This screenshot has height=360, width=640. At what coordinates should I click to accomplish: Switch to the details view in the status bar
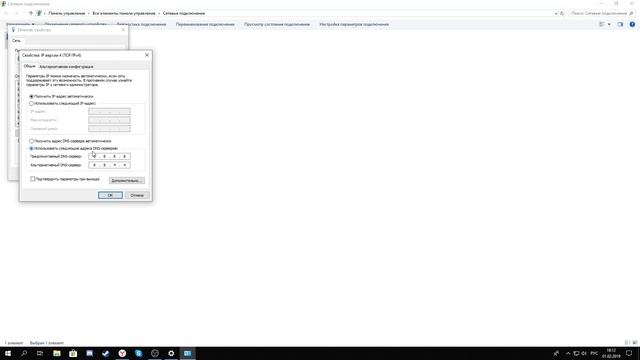(x=627, y=343)
